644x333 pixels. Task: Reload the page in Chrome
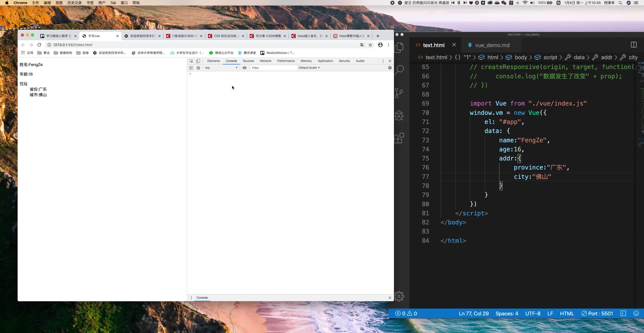pos(39,45)
